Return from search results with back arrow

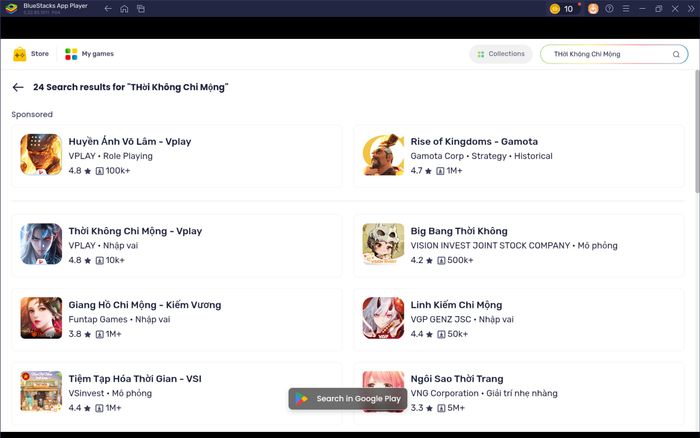coord(18,87)
